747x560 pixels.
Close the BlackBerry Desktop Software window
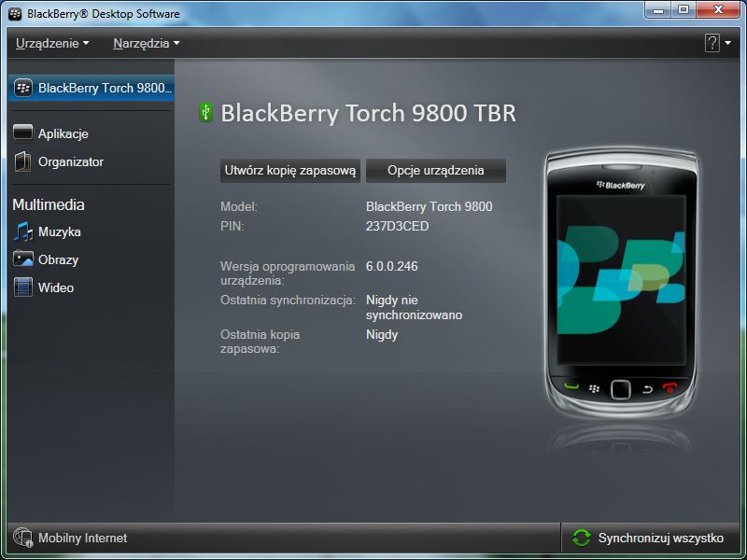718,9
